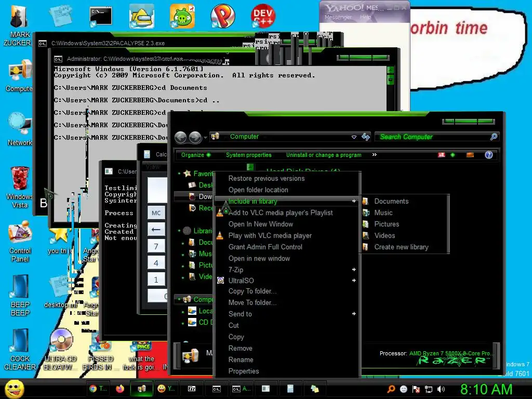Open recent pages dropdown beside forward button
The width and height of the screenshot is (532, 399).
point(205,138)
